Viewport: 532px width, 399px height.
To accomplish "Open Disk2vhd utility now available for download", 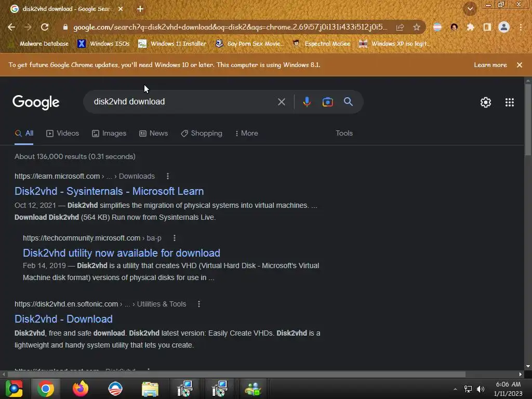I will pos(122,253).
